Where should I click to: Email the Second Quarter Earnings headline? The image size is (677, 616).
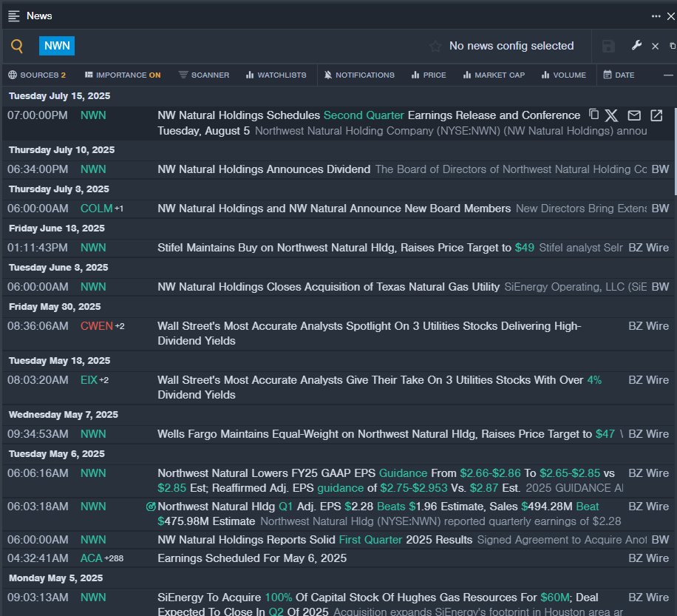point(634,115)
